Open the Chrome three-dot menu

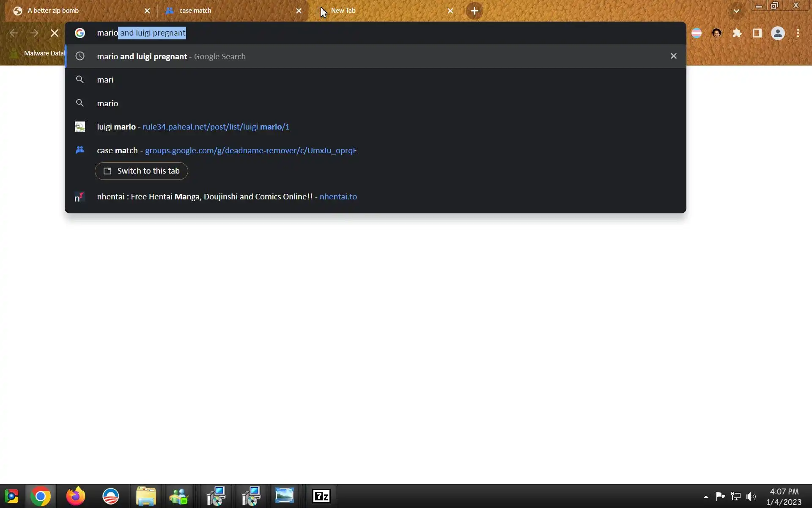(x=798, y=33)
